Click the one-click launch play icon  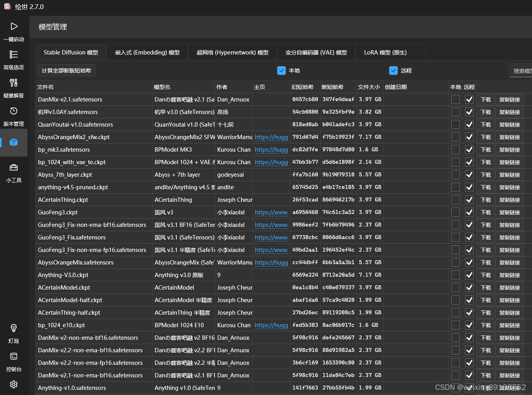14,26
